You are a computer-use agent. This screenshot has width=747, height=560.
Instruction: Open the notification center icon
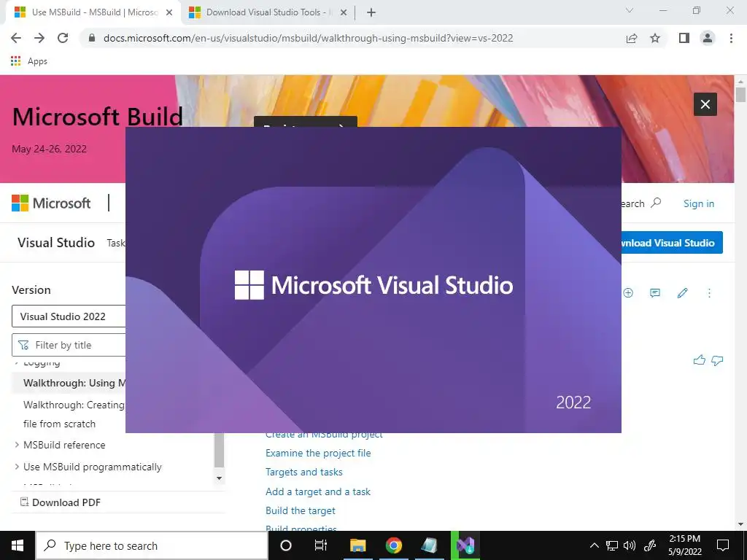[x=723, y=545]
